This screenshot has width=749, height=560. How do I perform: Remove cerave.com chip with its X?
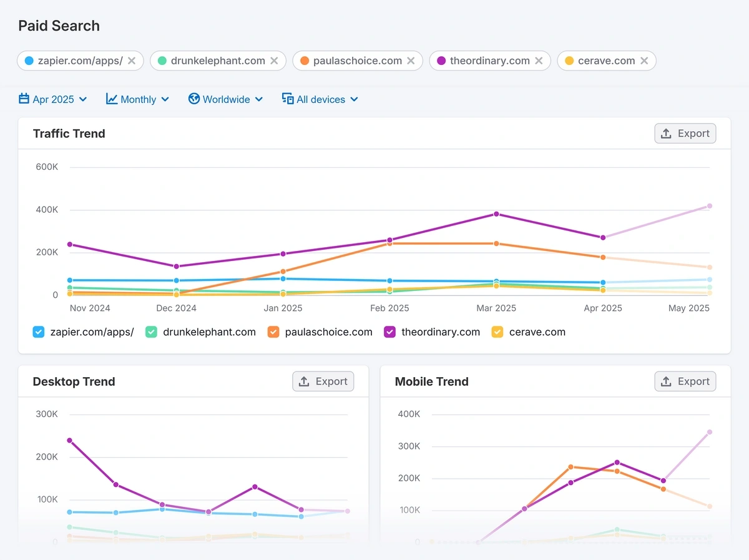tap(644, 61)
